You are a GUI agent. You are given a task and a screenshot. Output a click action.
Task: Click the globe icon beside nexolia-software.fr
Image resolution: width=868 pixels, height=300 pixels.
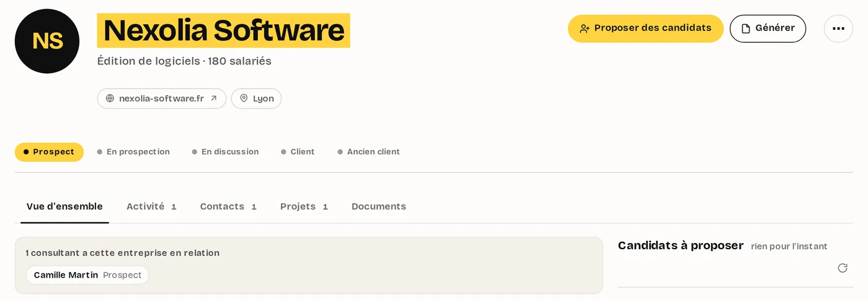point(110,99)
